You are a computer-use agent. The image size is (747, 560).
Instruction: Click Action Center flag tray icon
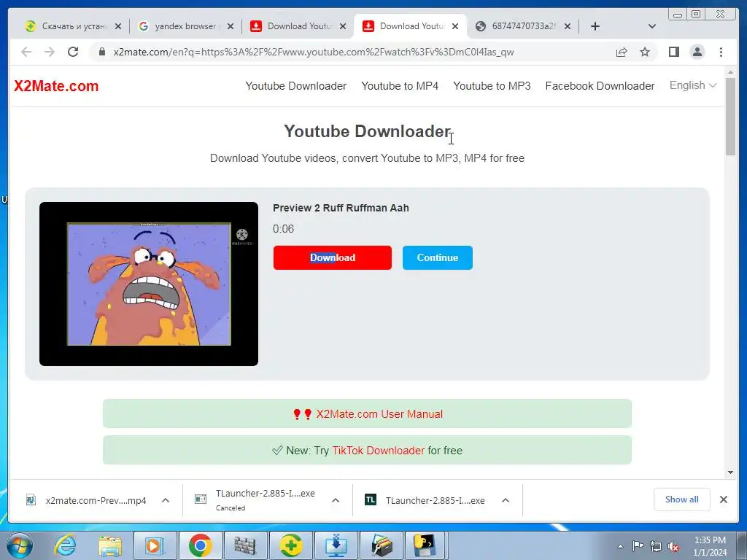[638, 546]
